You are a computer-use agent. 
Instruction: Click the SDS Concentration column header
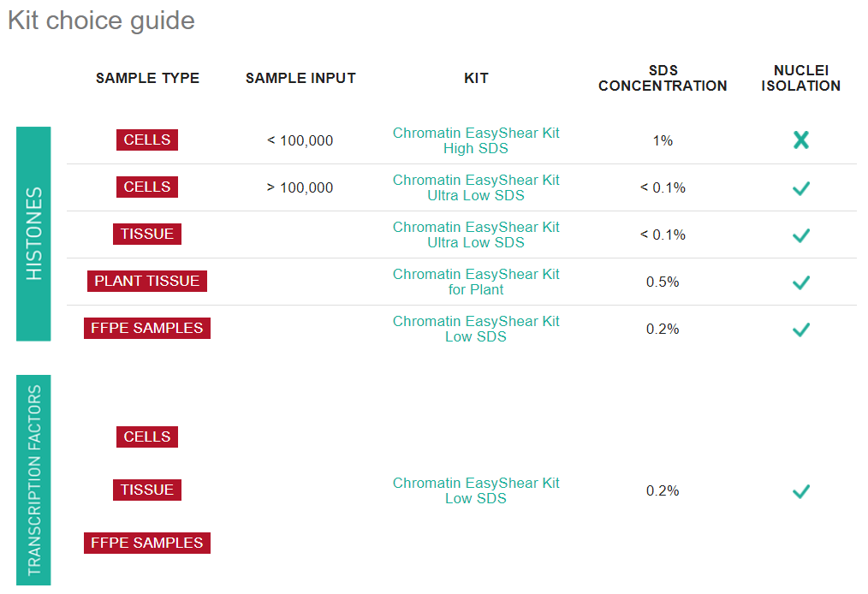pos(663,78)
